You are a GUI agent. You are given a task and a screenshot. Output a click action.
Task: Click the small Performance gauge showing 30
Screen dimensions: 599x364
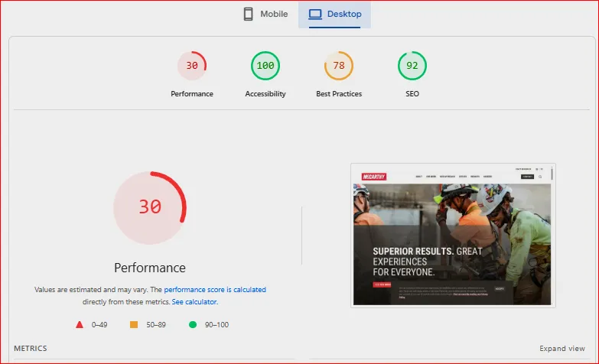[x=192, y=66]
